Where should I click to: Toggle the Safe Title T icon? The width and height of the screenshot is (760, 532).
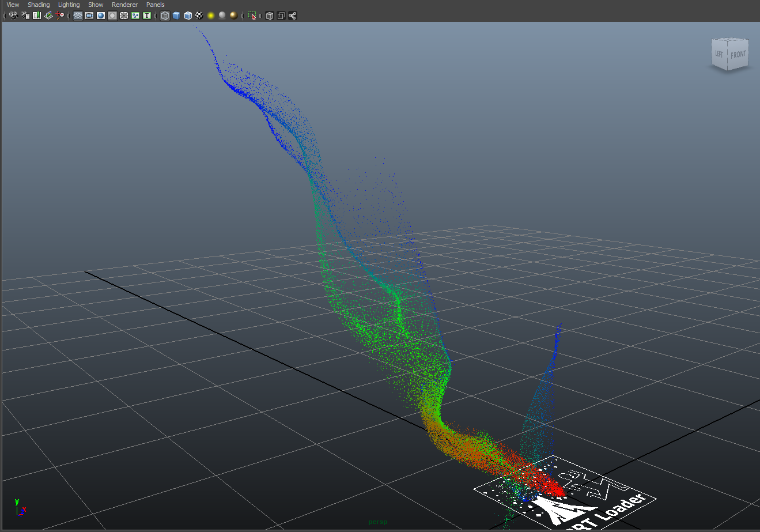[147, 16]
